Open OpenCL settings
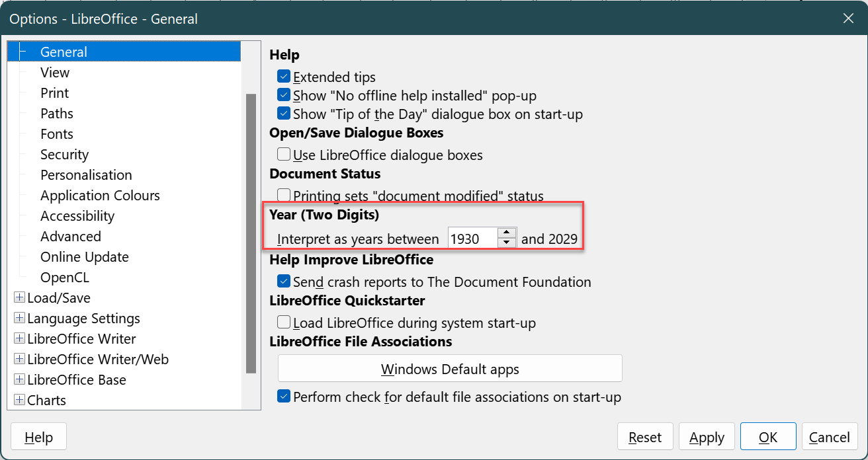The image size is (868, 460). (65, 277)
